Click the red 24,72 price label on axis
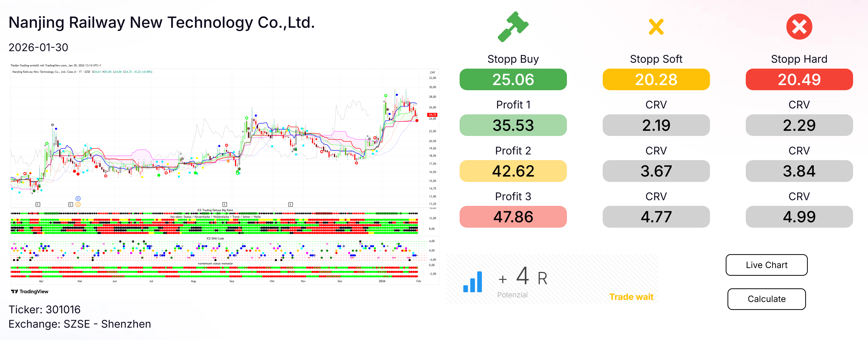 (x=432, y=115)
